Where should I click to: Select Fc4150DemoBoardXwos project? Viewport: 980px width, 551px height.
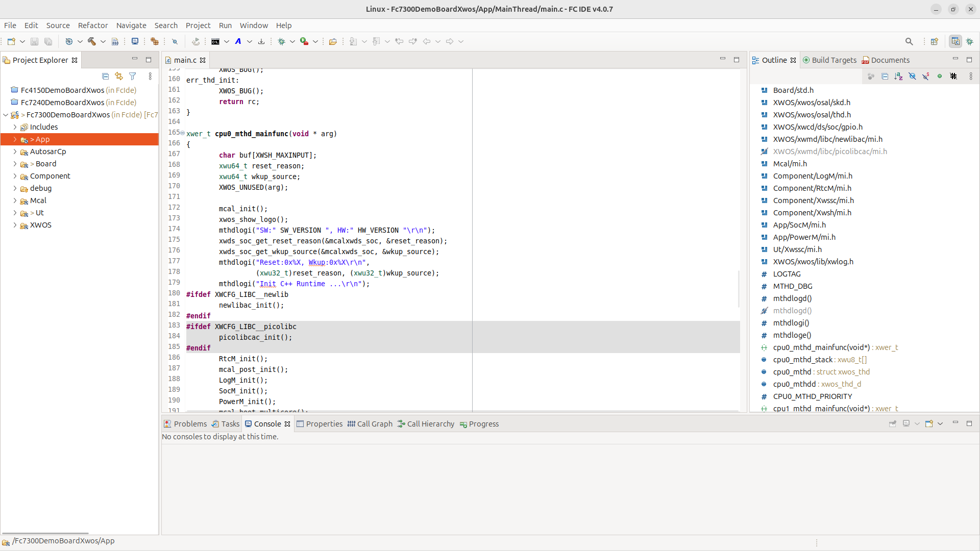click(62, 90)
